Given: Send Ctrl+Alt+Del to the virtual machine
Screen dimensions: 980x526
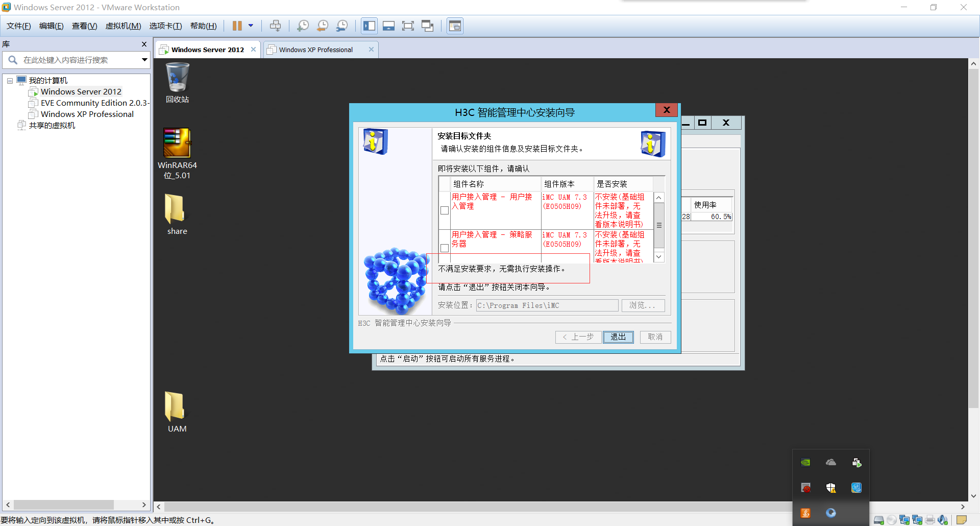Looking at the screenshot, I should [x=276, y=26].
